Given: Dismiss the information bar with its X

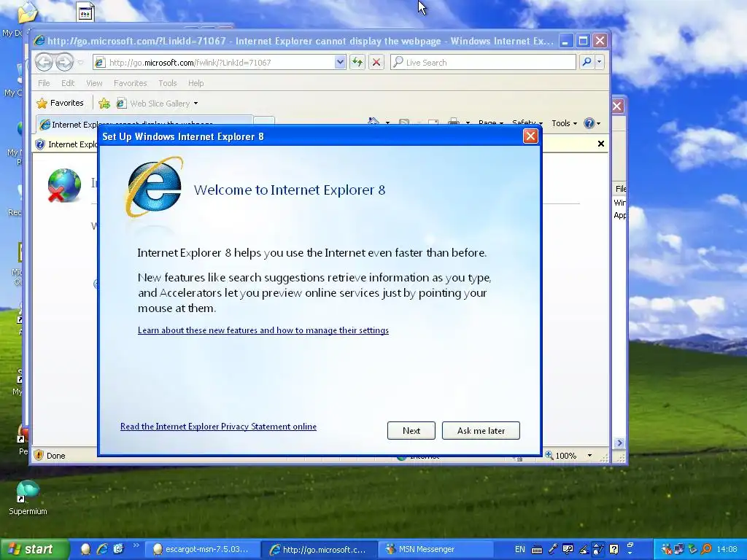Looking at the screenshot, I should click(601, 144).
